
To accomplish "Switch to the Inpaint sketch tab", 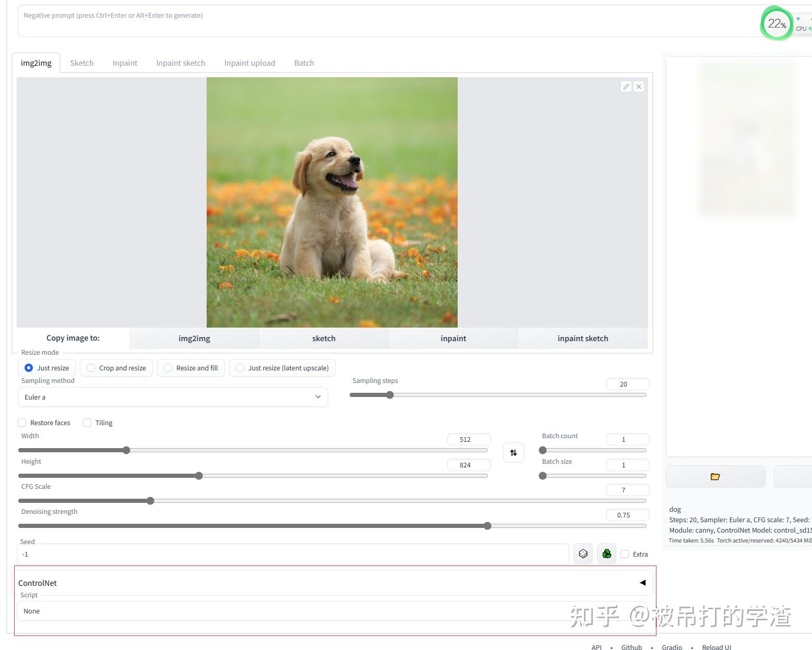I will pos(181,63).
